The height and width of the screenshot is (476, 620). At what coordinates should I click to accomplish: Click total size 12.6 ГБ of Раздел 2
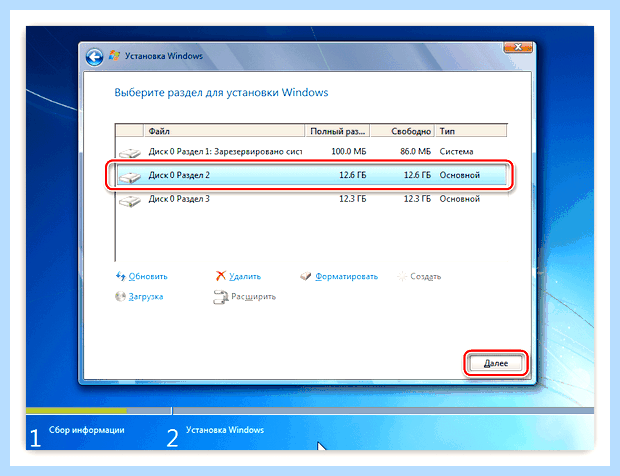point(353,175)
